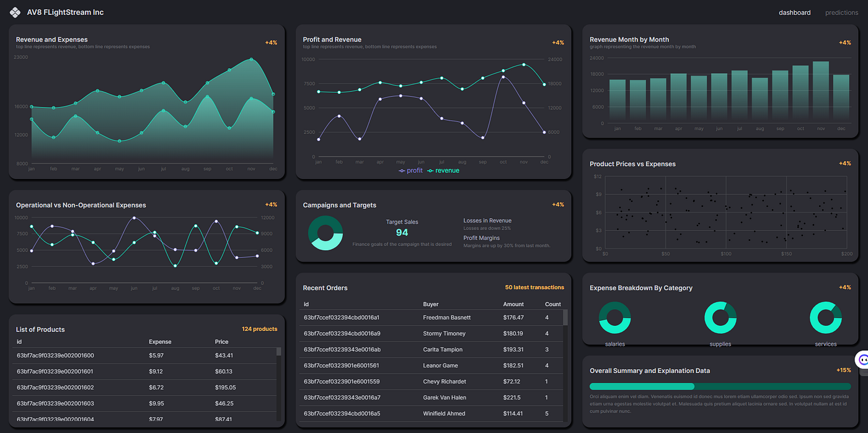The height and width of the screenshot is (433, 868).
Task: Open the 50 latest transactions link
Action: 534,287
